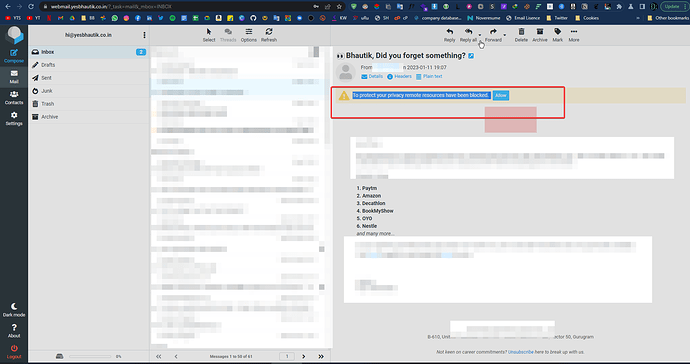Click the Unsubscribe link
This screenshot has width=690, height=364.
click(521, 352)
